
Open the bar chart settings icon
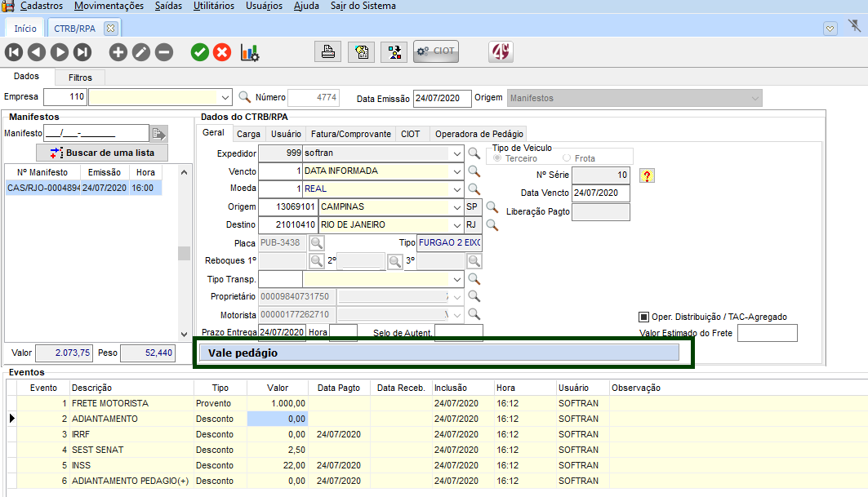(x=250, y=52)
